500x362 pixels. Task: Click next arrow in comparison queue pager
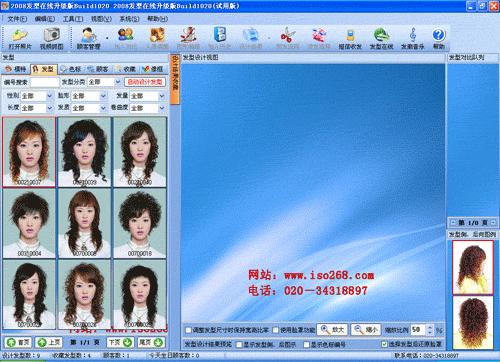493,222
